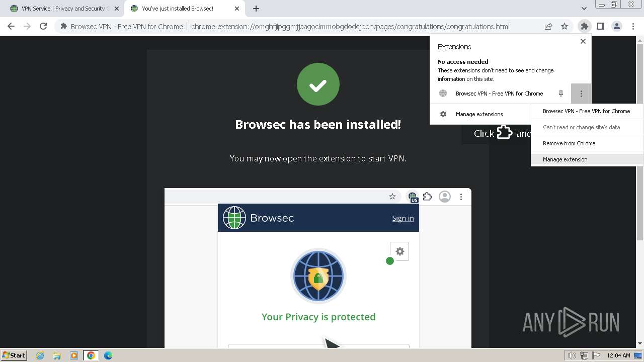644x362 pixels.
Task: Click the Browsec globe icon in extensions list
Action: click(443, 94)
